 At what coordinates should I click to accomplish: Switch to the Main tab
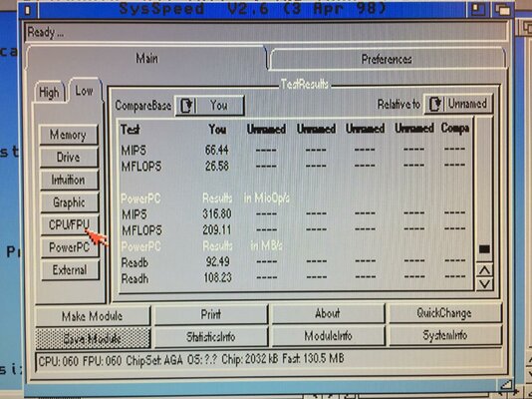point(146,58)
